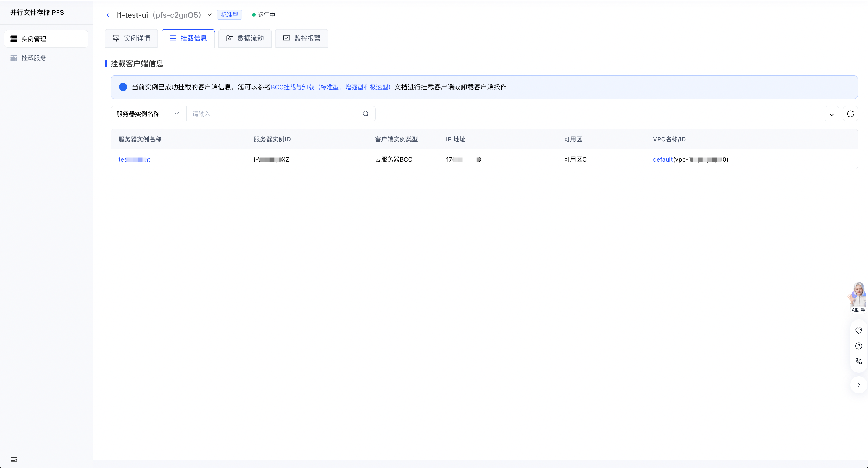The image size is (868, 468).
Task: Click the 服务器实例ID column header
Action: [x=272, y=140]
